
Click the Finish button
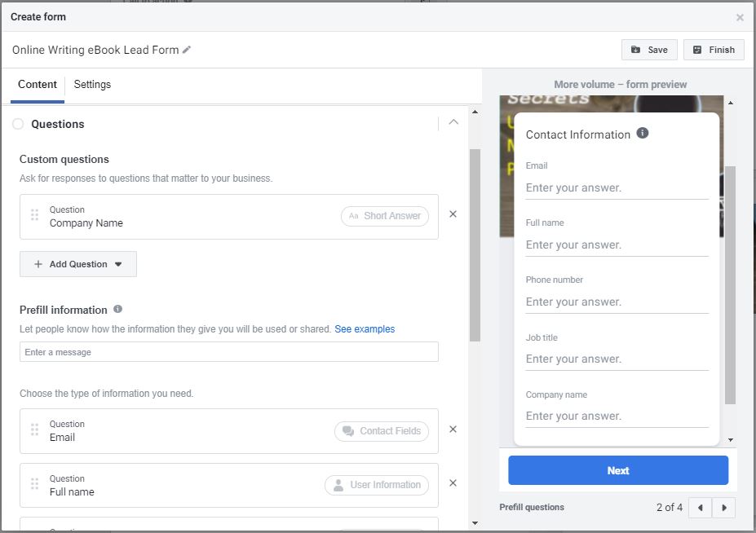(x=714, y=50)
